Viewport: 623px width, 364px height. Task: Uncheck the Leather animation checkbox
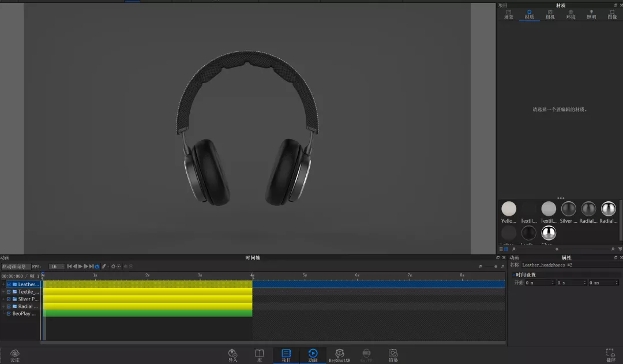pyautogui.click(x=9, y=284)
